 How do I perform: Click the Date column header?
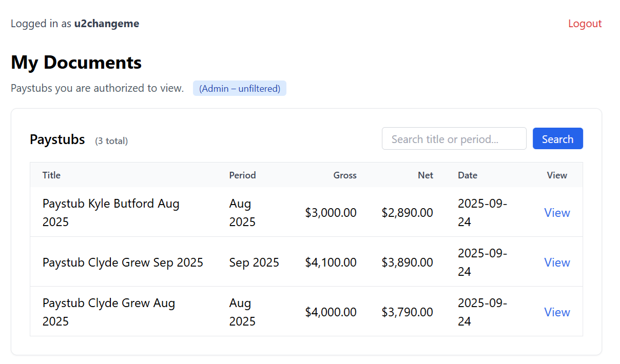point(467,175)
